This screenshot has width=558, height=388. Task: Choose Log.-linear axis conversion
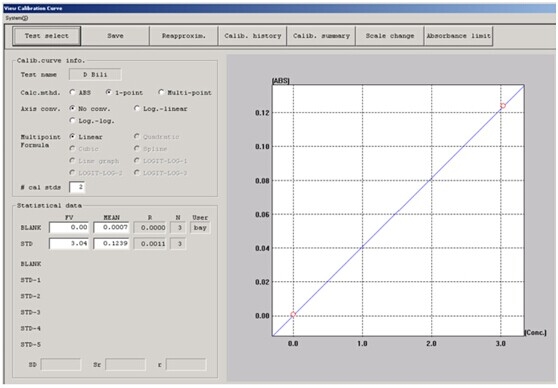137,108
